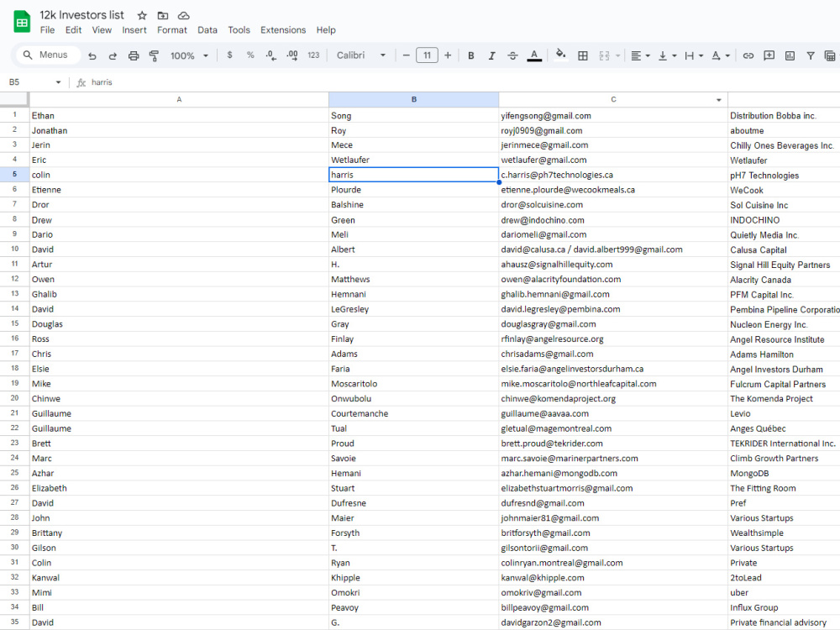Open the Help menu
Viewport: 840px width, 630px height.
click(x=326, y=30)
